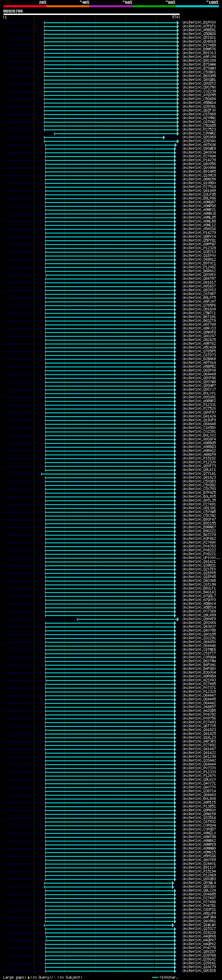Click hit label UniRef100_C5XBK1

(x=199, y=72)
